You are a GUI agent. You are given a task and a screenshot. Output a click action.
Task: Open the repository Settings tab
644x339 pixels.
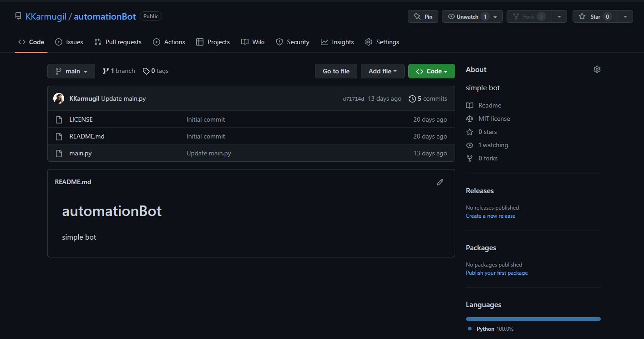tap(382, 42)
